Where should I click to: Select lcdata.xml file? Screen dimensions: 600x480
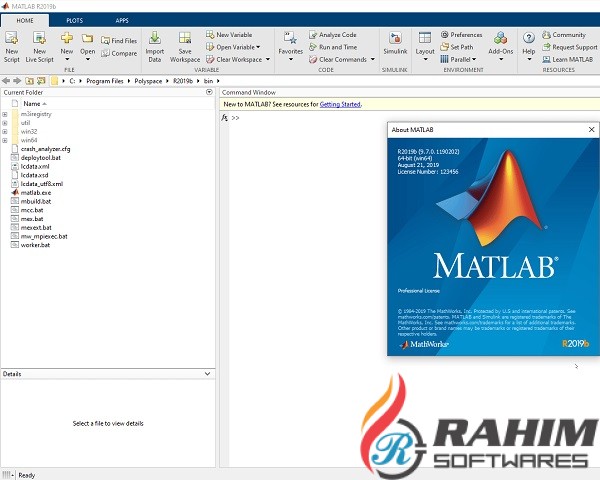[35, 167]
